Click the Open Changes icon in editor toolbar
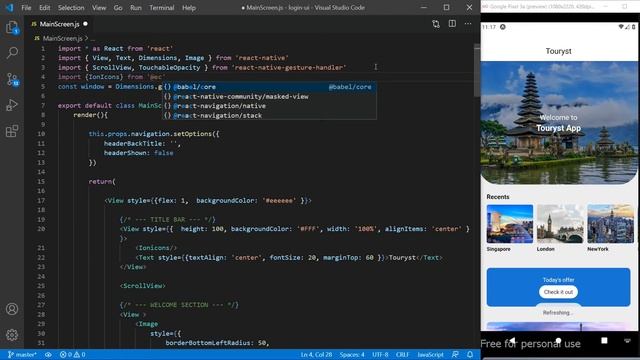Image resolution: width=640 pixels, height=360 pixels. pyautogui.click(x=436, y=24)
